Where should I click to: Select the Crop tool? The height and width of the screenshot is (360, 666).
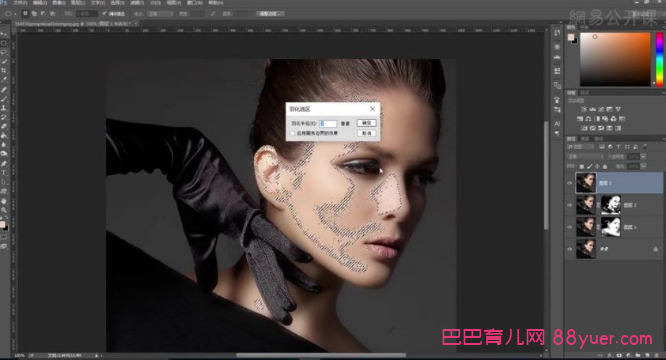[4, 70]
